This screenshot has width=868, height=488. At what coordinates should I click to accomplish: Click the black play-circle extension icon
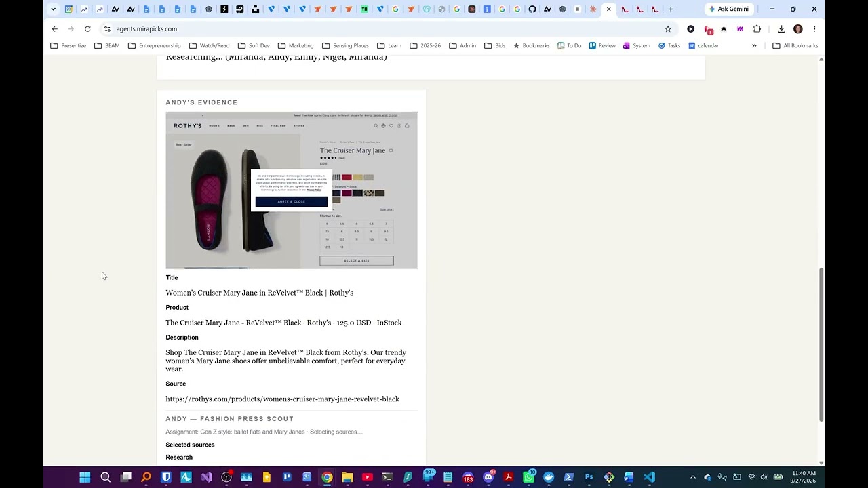tap(690, 29)
